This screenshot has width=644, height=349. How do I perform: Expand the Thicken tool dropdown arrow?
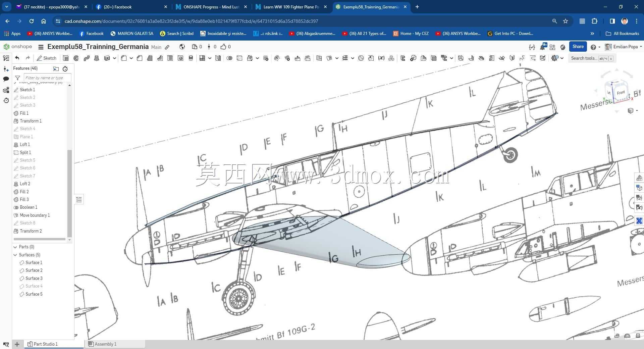tap(114, 58)
